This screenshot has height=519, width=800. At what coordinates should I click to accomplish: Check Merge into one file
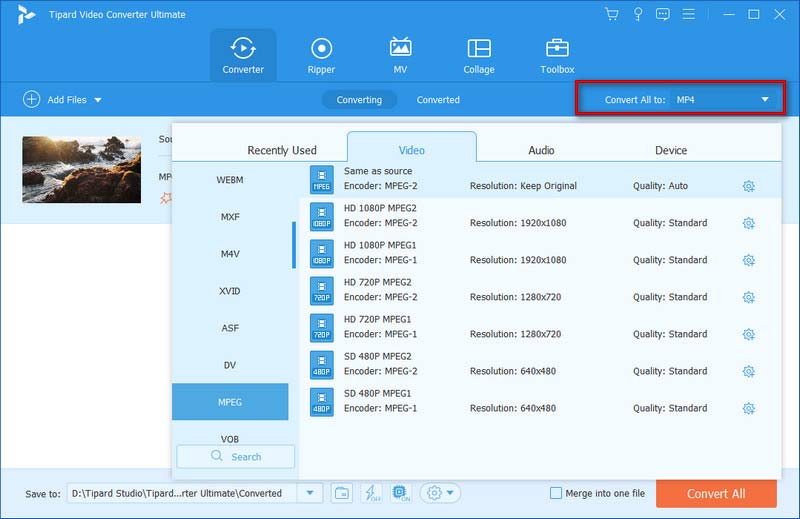(x=556, y=493)
